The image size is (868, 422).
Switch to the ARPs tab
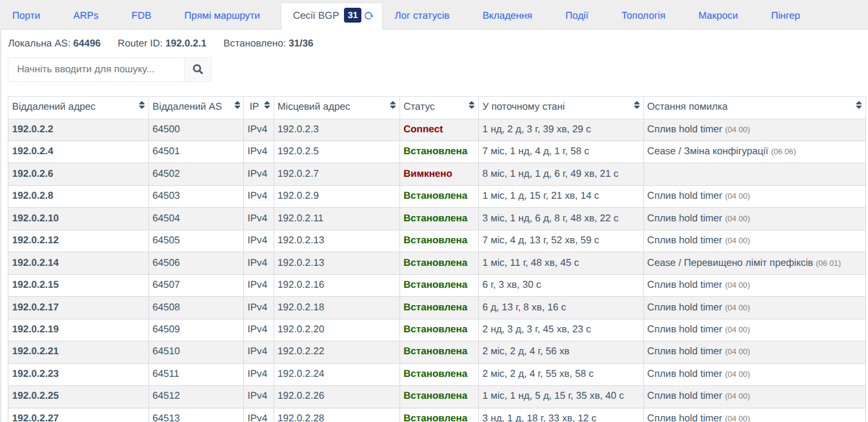[86, 15]
